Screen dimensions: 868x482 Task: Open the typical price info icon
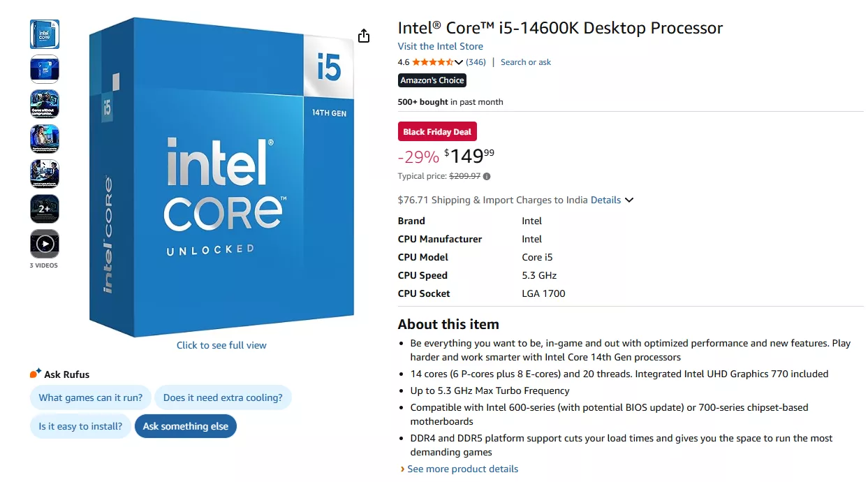point(487,177)
